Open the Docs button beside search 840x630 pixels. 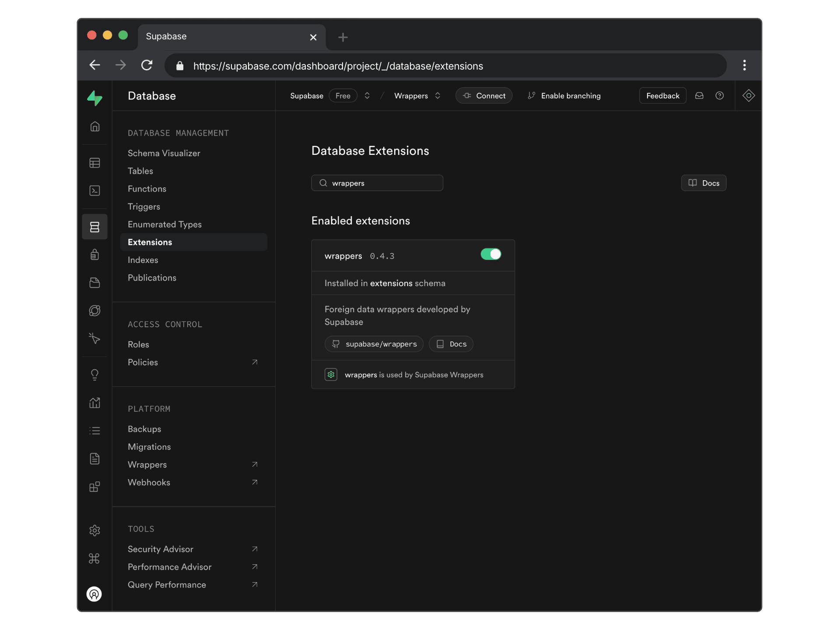[703, 183]
